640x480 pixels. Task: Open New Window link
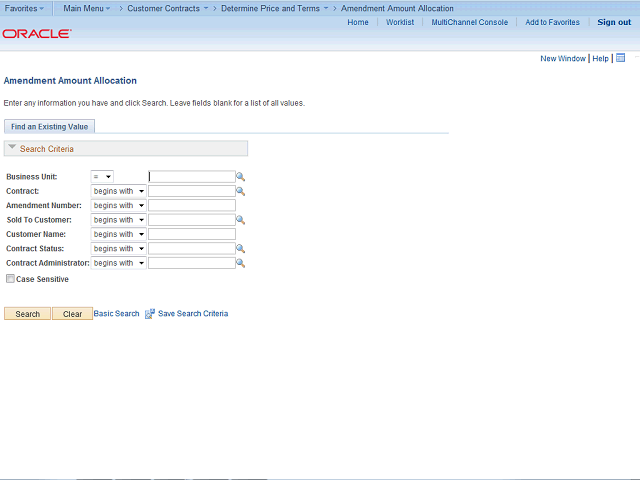[563, 58]
